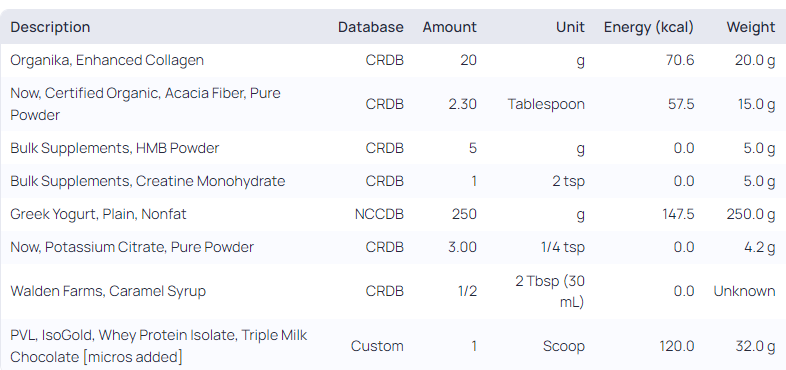Screen dimensions: 786x370
Task: Select the Walden Farms Caramel Syrup entry
Action: pyautogui.click(x=393, y=291)
